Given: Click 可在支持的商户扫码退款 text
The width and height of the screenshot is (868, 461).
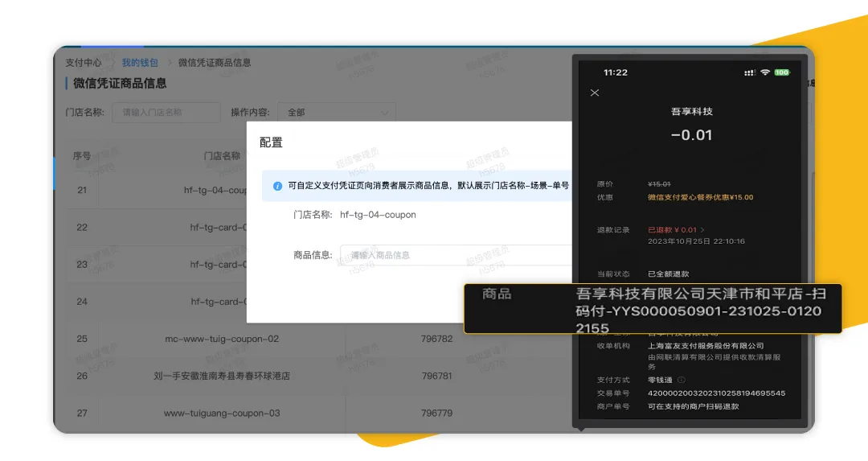Looking at the screenshot, I should (x=694, y=406).
